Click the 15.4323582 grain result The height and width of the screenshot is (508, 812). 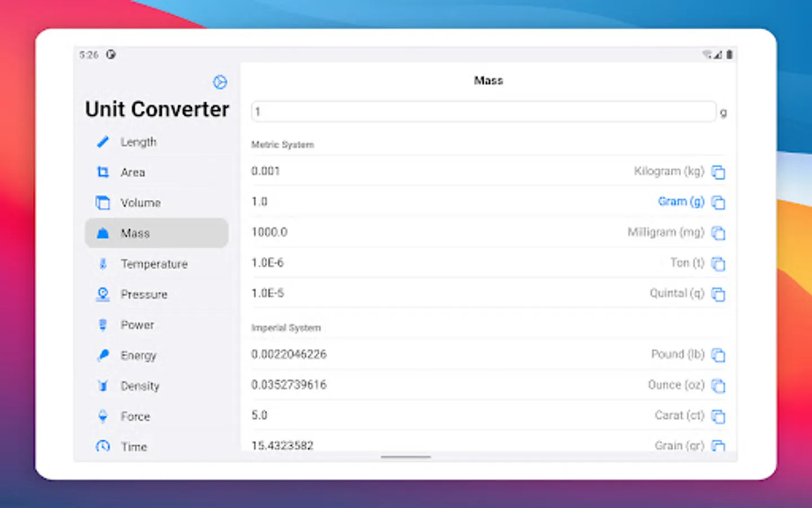pyautogui.click(x=282, y=445)
